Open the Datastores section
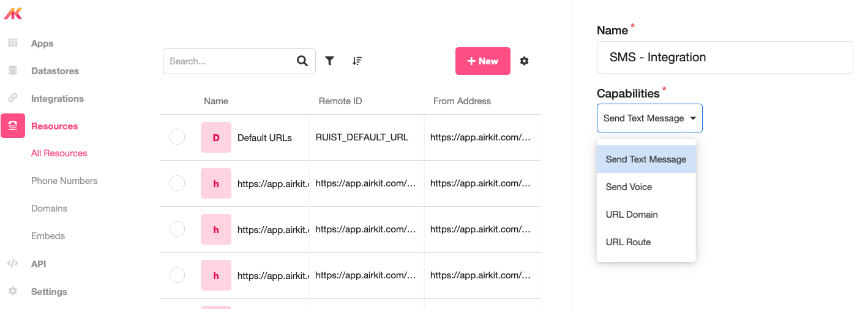This screenshot has height=309, width=868. pyautogui.click(x=55, y=71)
